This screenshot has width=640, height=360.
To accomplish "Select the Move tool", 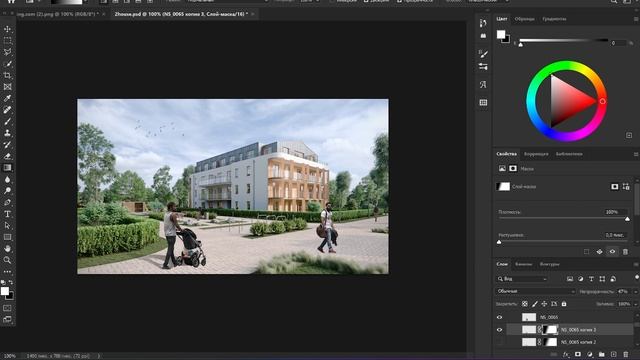I will 7,29.
